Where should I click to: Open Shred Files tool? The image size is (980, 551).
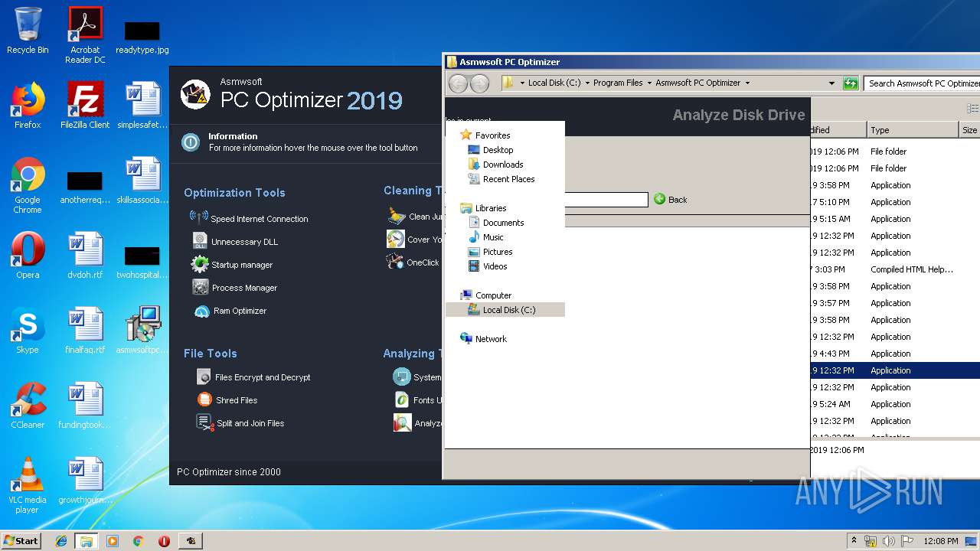(x=227, y=399)
